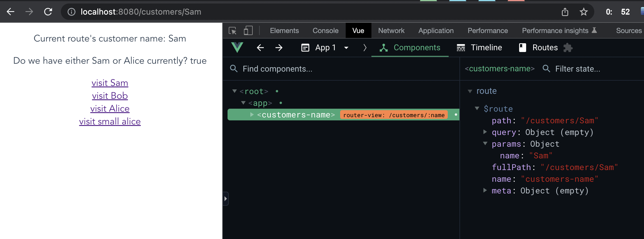Click the devtools panel collapse arrow handle
The image size is (644, 239).
click(x=225, y=199)
